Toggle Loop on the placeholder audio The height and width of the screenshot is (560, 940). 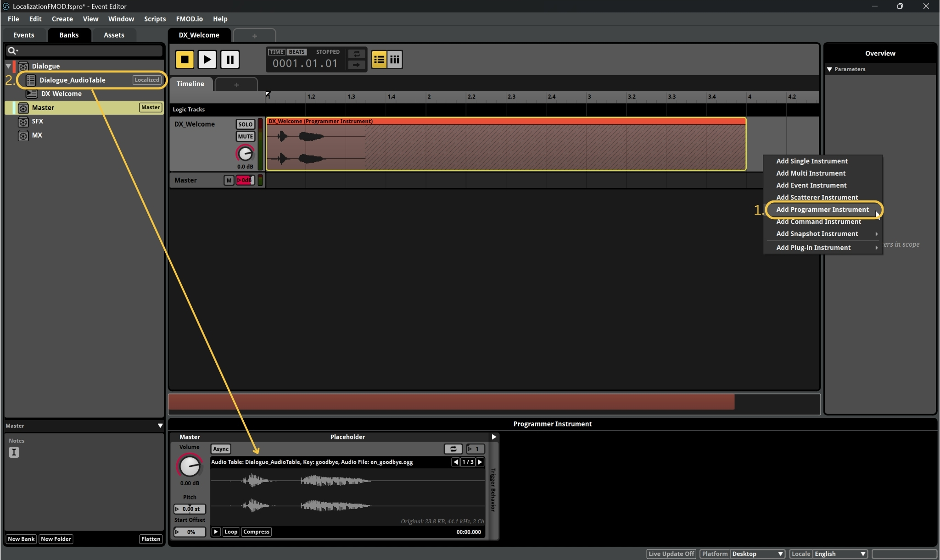(x=231, y=532)
